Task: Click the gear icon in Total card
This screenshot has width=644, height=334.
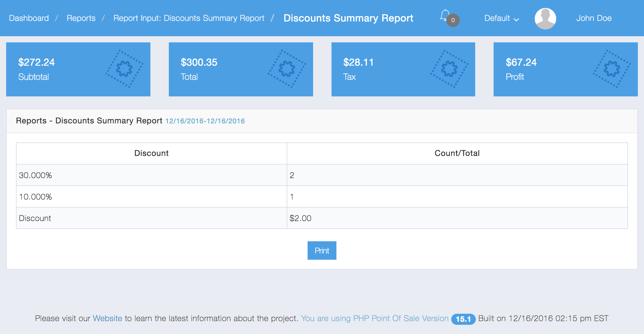Action: (x=287, y=69)
